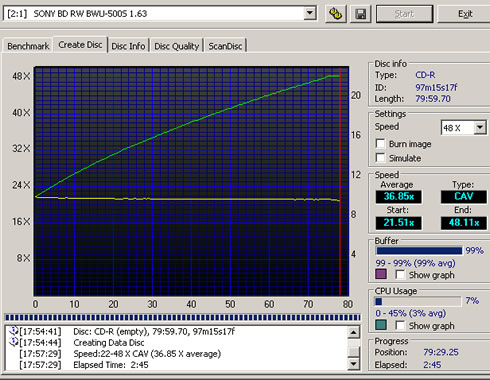Click the position value 79:29.25
The height and width of the screenshot is (380, 490).
tap(441, 352)
